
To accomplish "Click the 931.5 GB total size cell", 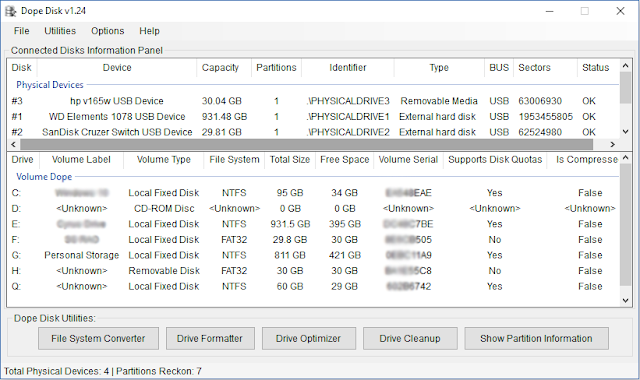I will [290, 224].
